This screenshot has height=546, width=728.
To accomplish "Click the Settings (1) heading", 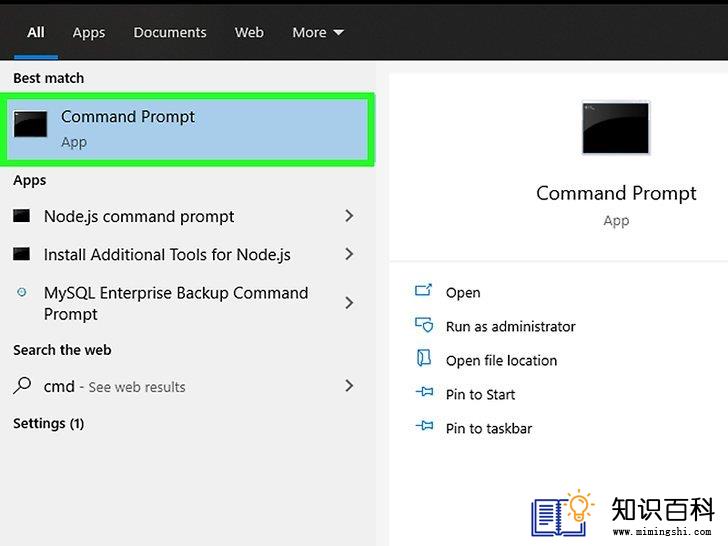I will (48, 423).
